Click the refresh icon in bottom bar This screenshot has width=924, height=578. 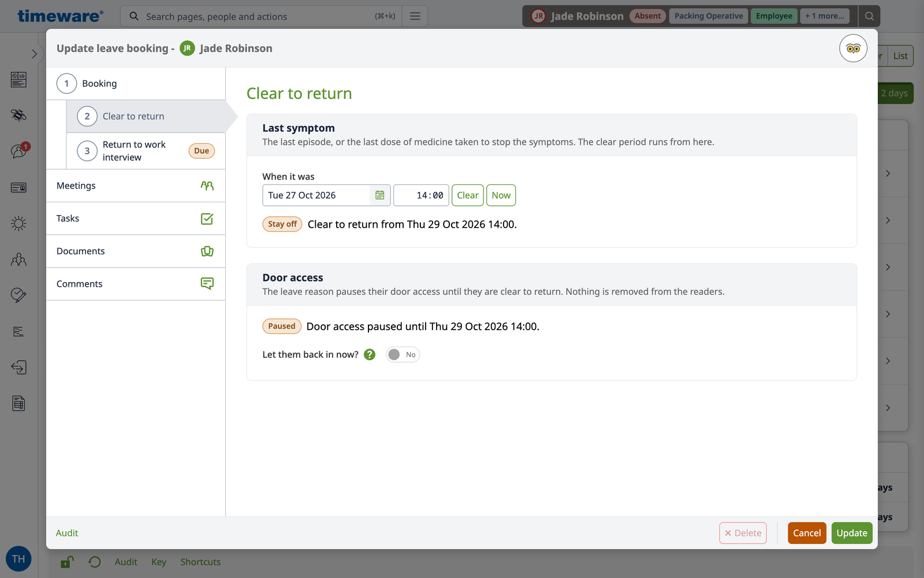tap(95, 562)
